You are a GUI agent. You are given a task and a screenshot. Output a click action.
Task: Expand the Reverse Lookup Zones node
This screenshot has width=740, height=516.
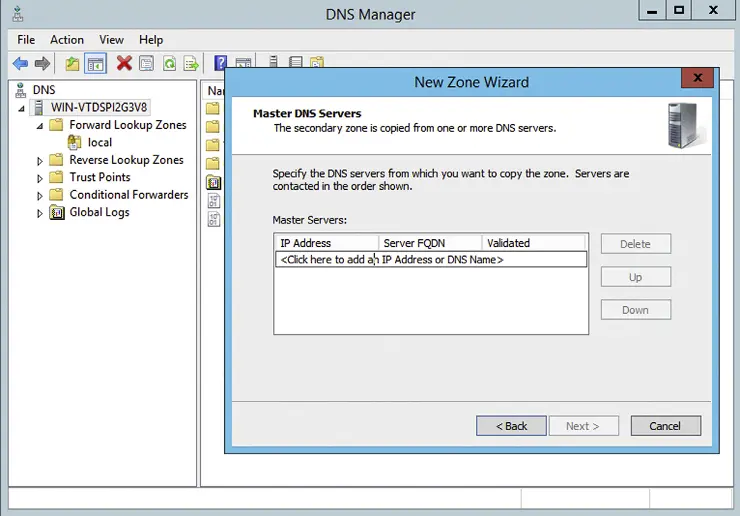[40, 161]
